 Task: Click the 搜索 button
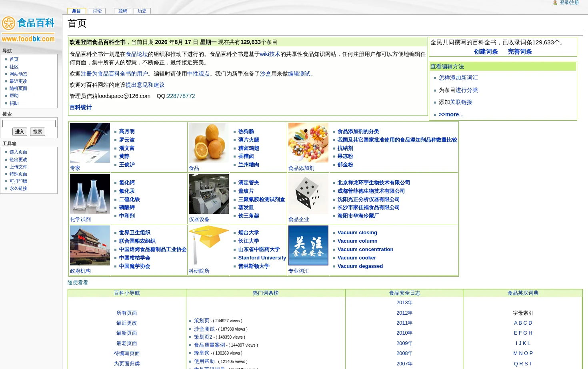[38, 132]
